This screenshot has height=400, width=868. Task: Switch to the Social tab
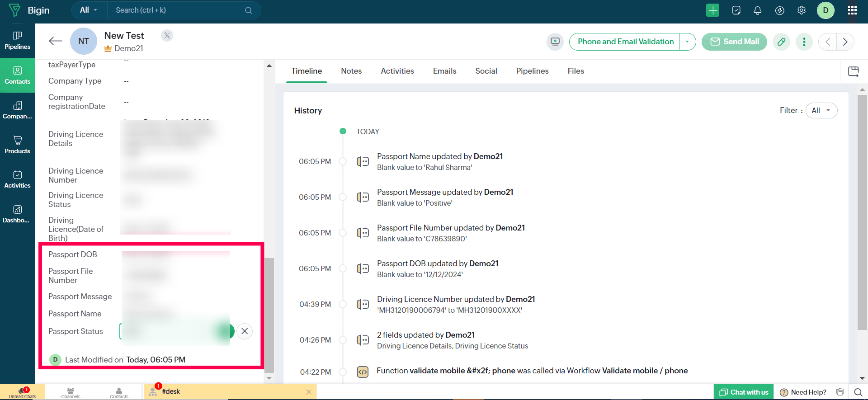click(486, 71)
